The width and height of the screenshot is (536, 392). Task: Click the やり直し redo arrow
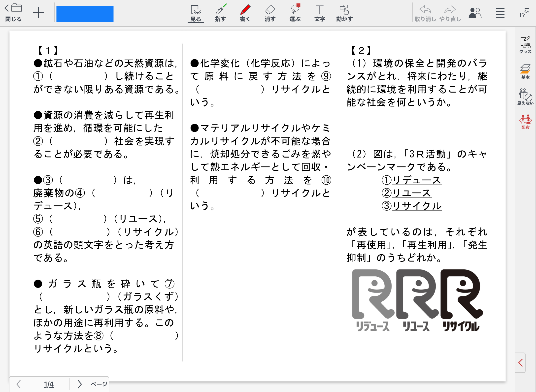[x=450, y=13]
